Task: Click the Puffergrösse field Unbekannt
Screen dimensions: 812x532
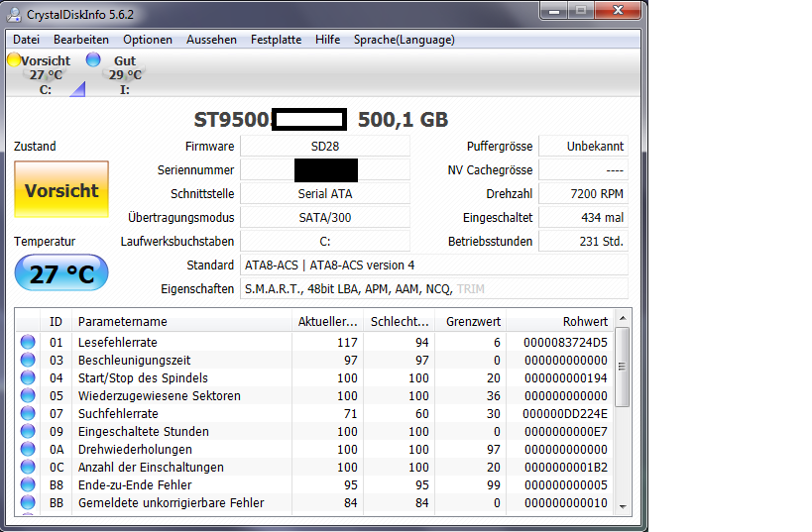Action: tap(584, 146)
